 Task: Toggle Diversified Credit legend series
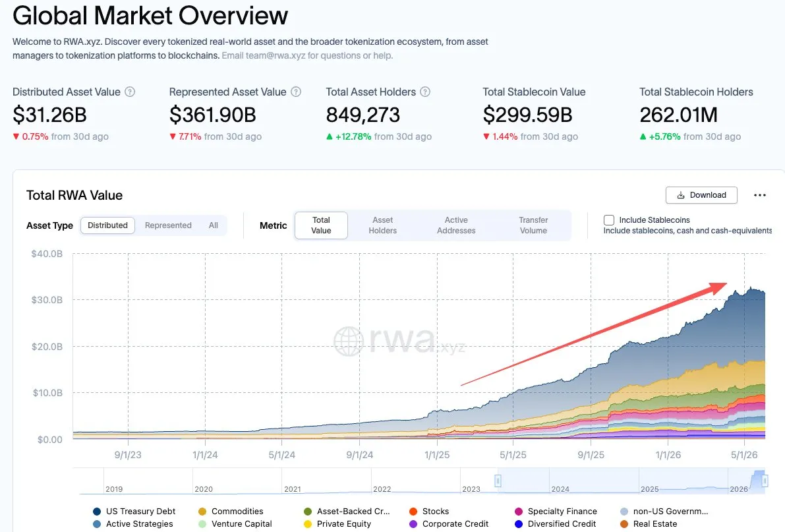[x=556, y=524]
